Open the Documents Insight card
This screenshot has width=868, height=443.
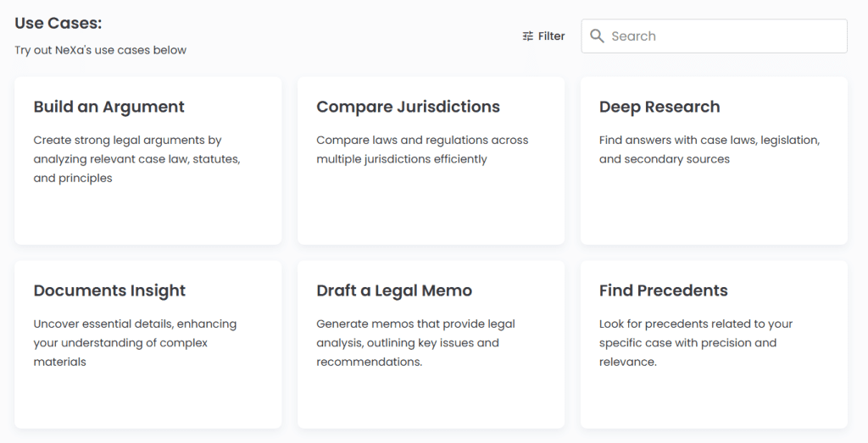pos(147,345)
